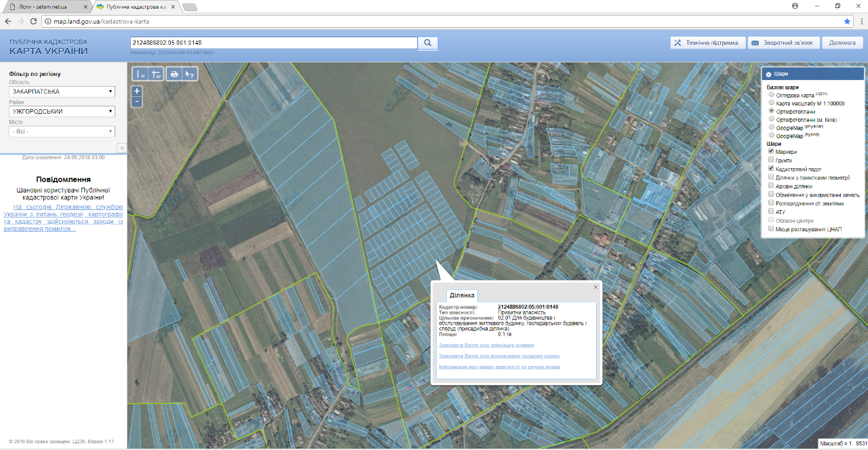
Task: Open notification link about виправлення помилок
Action: 63,218
